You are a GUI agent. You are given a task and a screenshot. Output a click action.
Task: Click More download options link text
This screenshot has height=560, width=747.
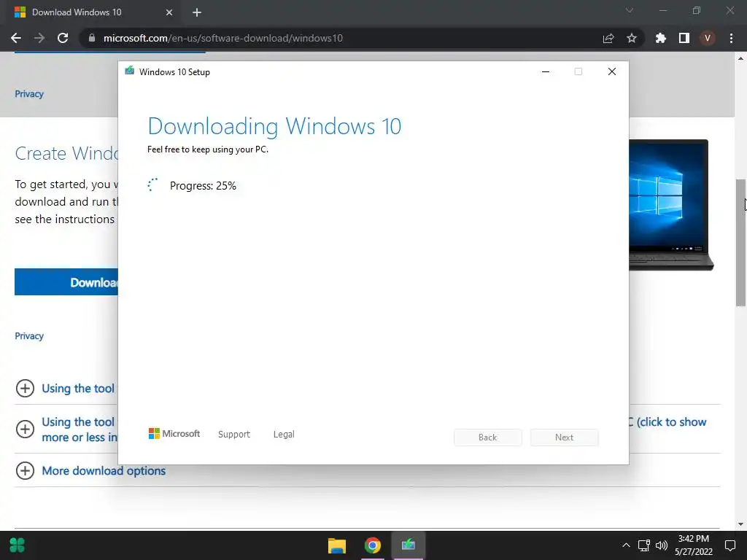pyautogui.click(x=104, y=470)
